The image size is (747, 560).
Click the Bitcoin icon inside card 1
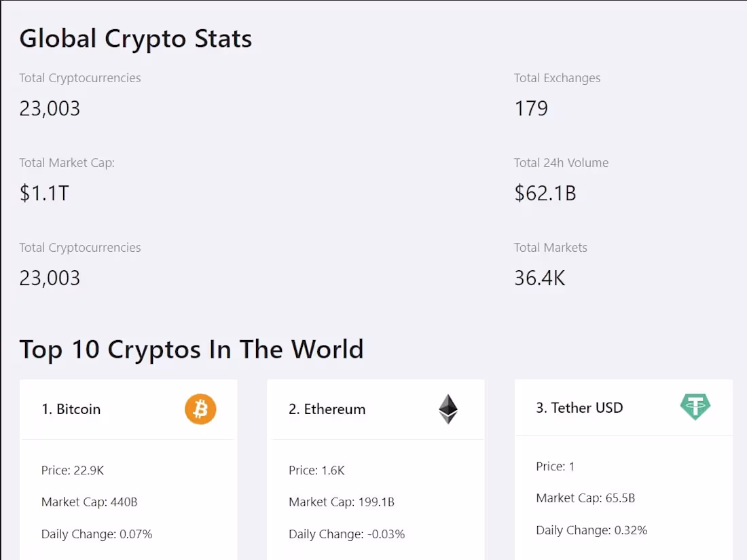click(200, 409)
